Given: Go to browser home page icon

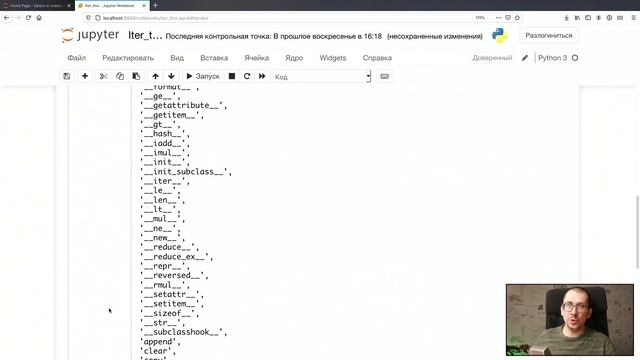Looking at the screenshot, I should pyautogui.click(x=39, y=18).
